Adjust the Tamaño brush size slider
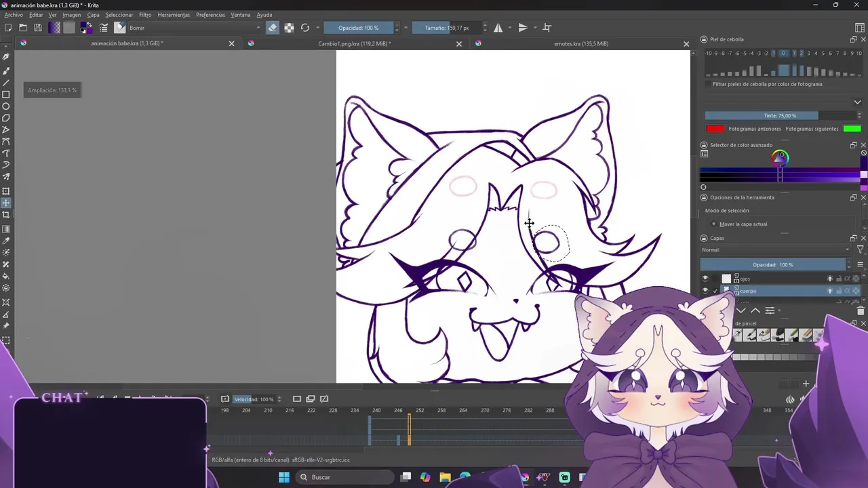 447,28
